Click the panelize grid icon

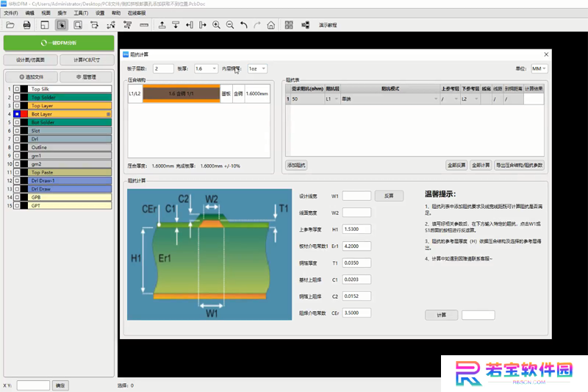click(289, 25)
